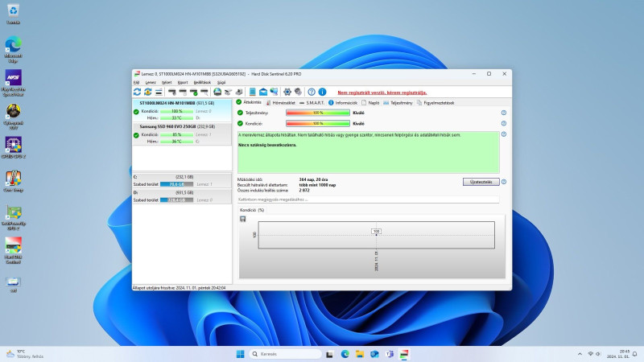
Task: Open the Lemez menu
Action: click(x=151, y=83)
